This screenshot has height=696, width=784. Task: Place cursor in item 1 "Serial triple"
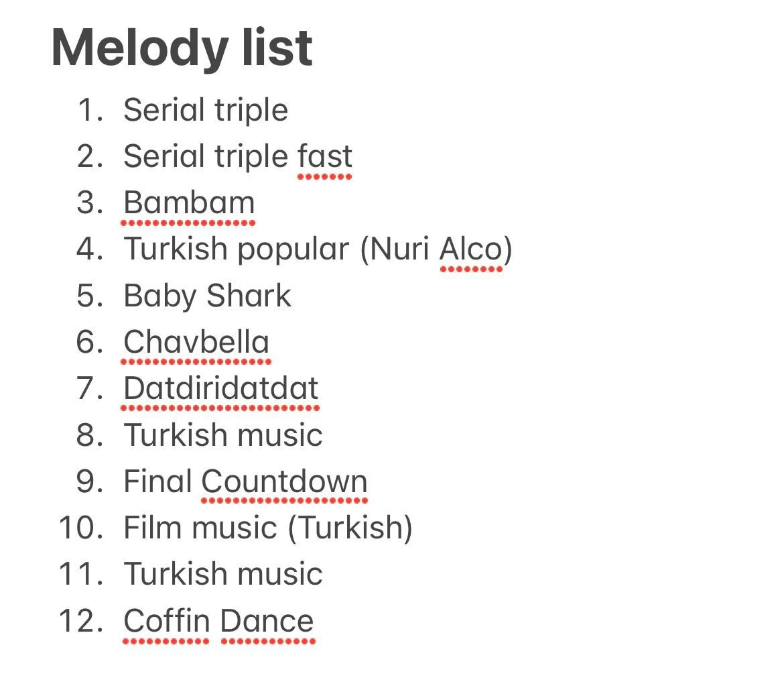click(x=205, y=110)
